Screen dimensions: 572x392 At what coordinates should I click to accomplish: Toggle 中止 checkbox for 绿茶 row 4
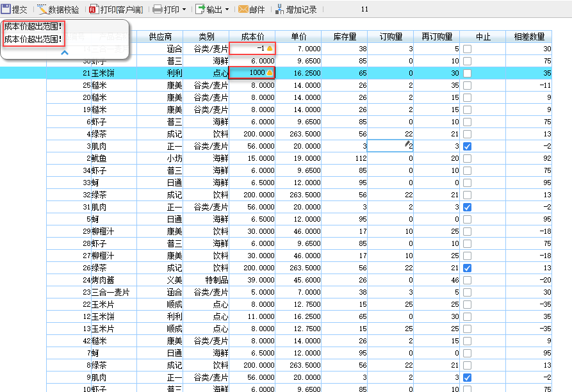(467, 134)
